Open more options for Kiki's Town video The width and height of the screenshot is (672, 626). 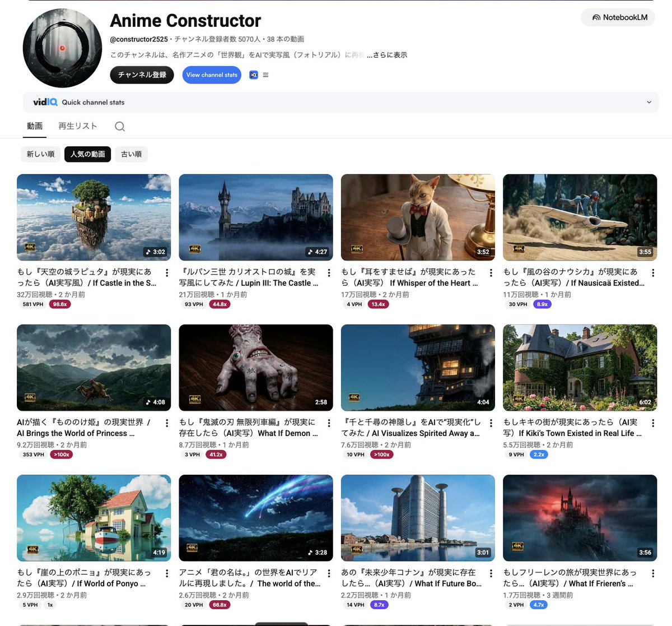click(653, 423)
